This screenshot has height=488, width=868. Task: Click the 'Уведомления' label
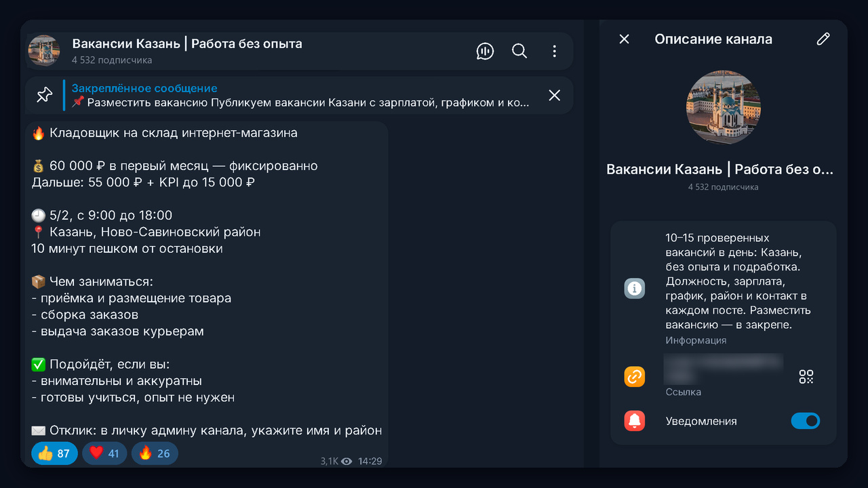point(701,421)
